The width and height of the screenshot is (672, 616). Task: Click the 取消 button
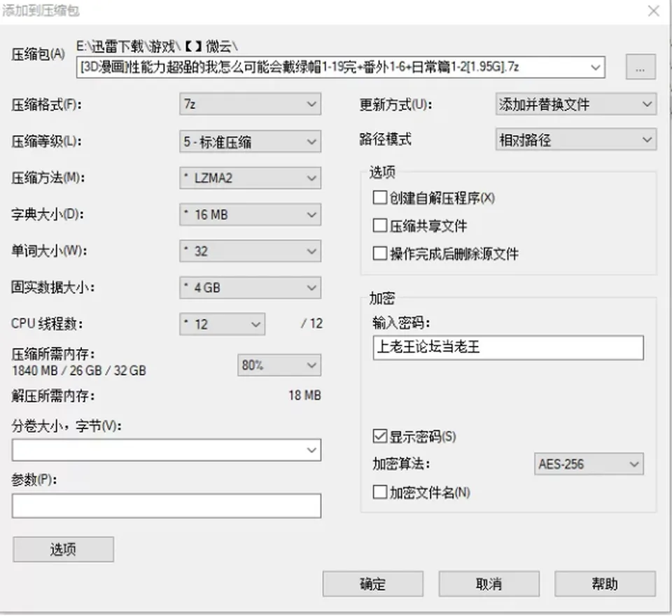(x=489, y=584)
